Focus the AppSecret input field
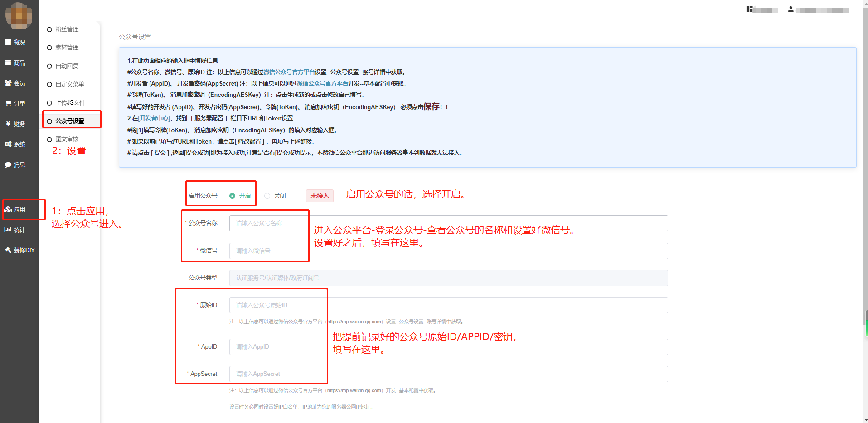 click(448, 374)
